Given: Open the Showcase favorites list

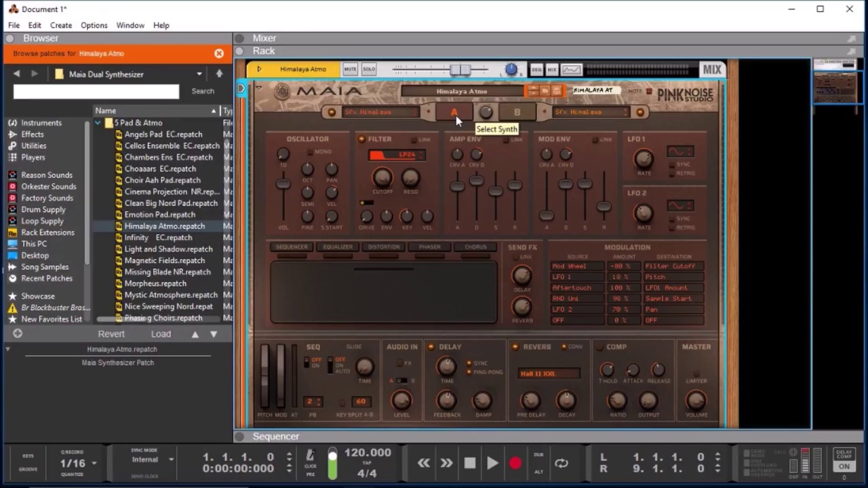Looking at the screenshot, I should tap(38, 296).
